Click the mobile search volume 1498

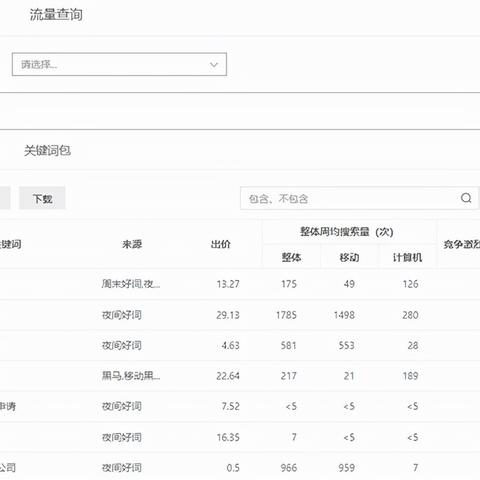click(344, 315)
